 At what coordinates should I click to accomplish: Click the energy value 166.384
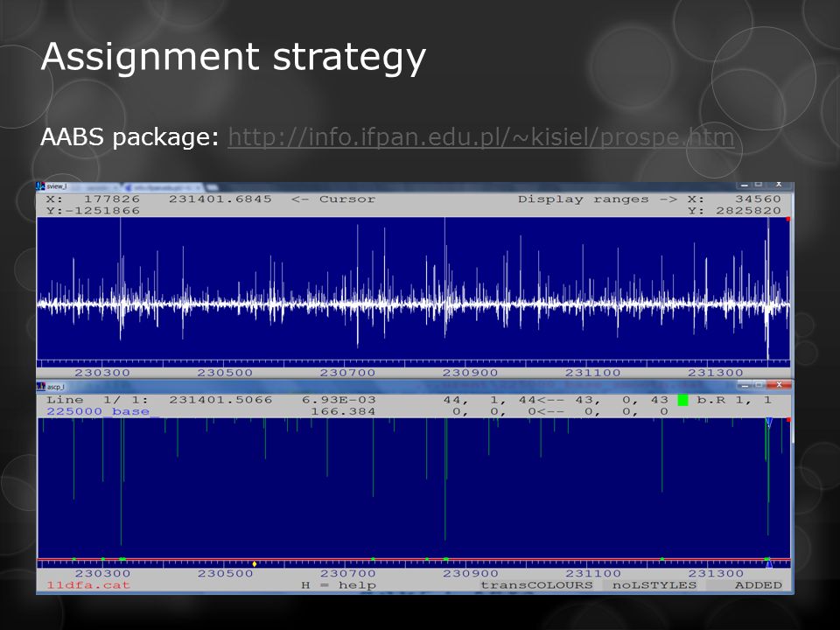[x=343, y=412]
